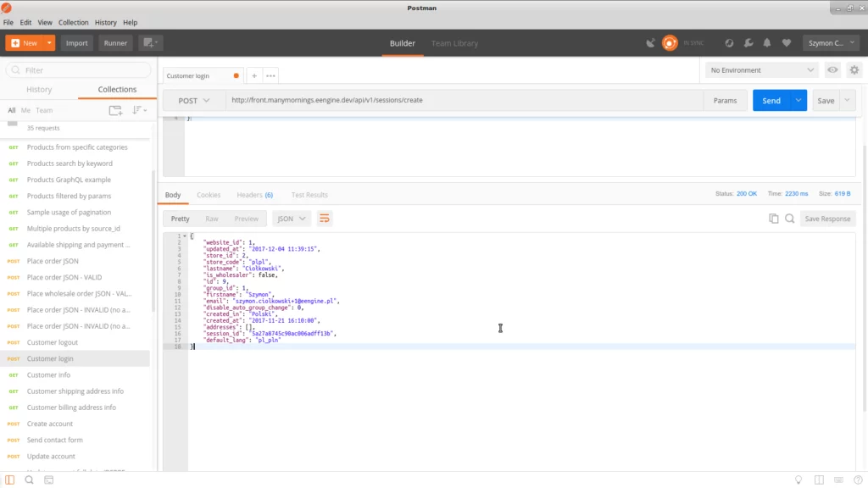Open collection sort order icon
Image resolution: width=868 pixels, height=488 pixels.
click(139, 110)
